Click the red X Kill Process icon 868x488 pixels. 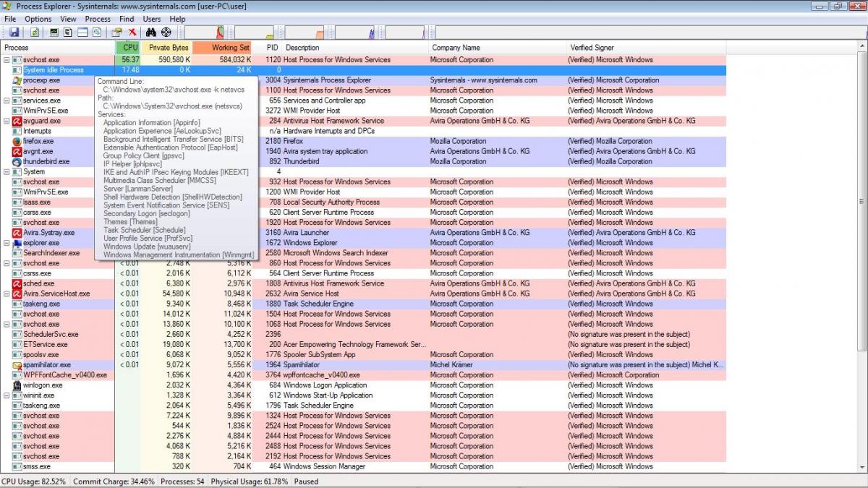click(x=132, y=33)
